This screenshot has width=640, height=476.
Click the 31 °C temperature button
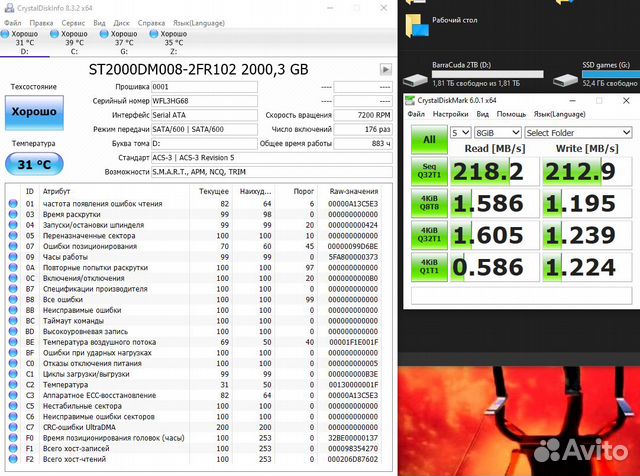[x=34, y=164]
